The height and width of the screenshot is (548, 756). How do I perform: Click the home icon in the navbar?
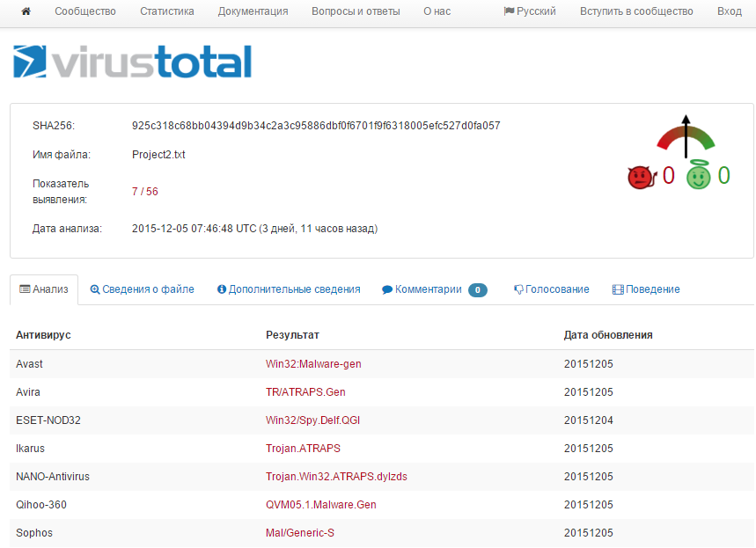tap(26, 11)
